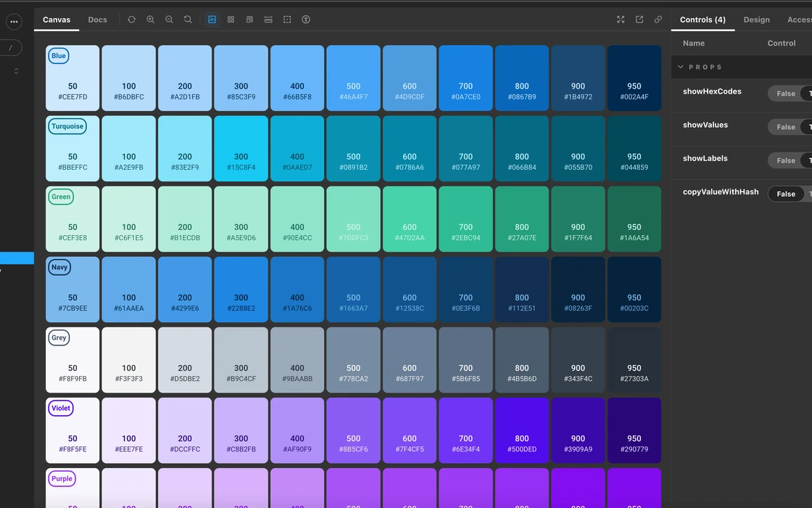Set copyValueWithHash to False

point(786,194)
